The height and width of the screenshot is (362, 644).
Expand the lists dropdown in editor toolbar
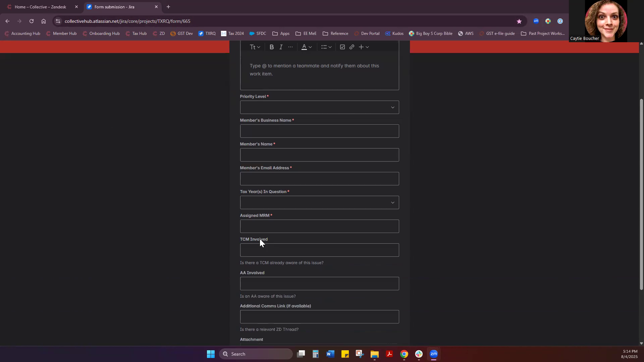[326, 47]
